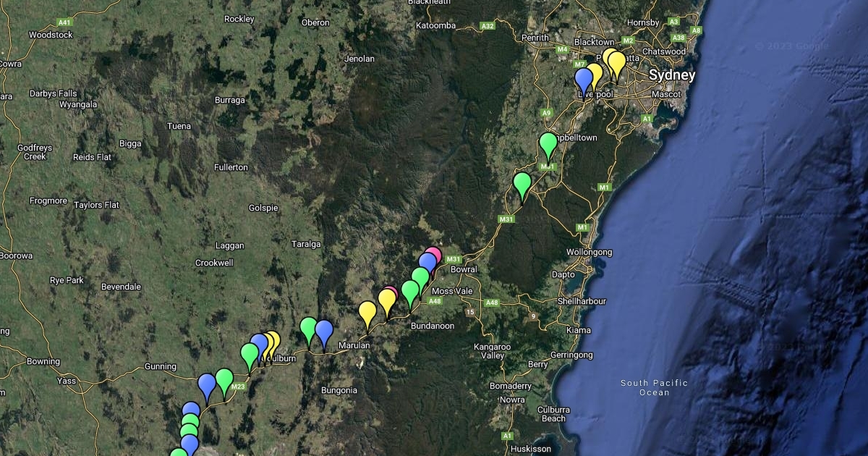Click the blue pin at Liverpool
Viewport: 868px width, 456px height.
pyautogui.click(x=584, y=79)
